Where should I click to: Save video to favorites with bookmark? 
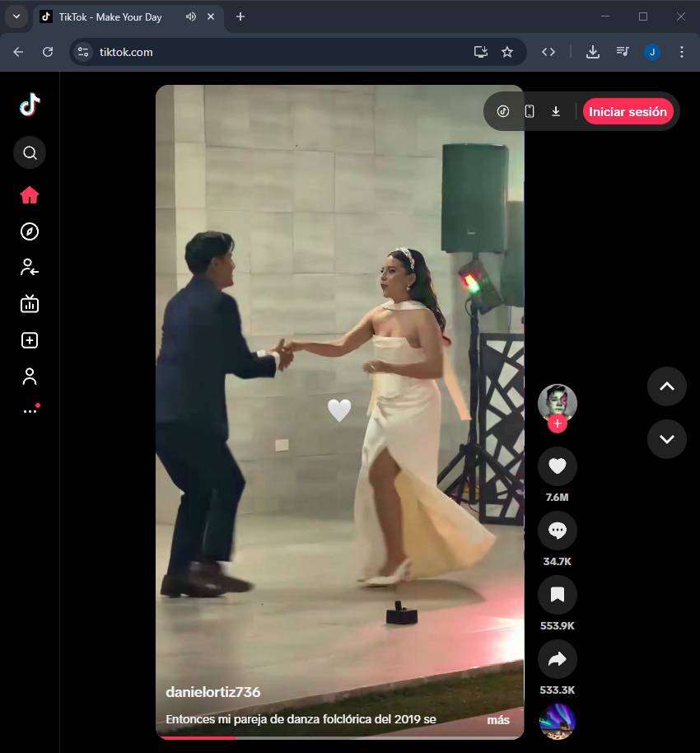click(x=557, y=595)
